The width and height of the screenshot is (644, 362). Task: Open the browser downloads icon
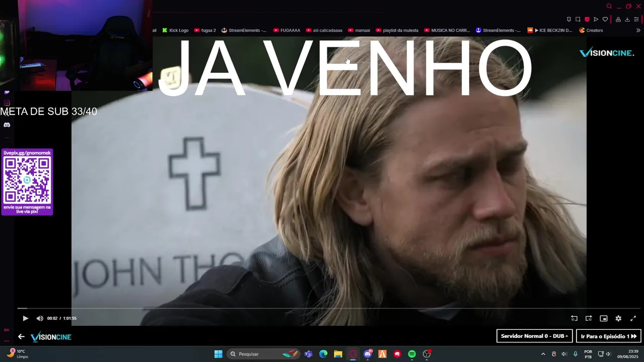[x=627, y=20]
